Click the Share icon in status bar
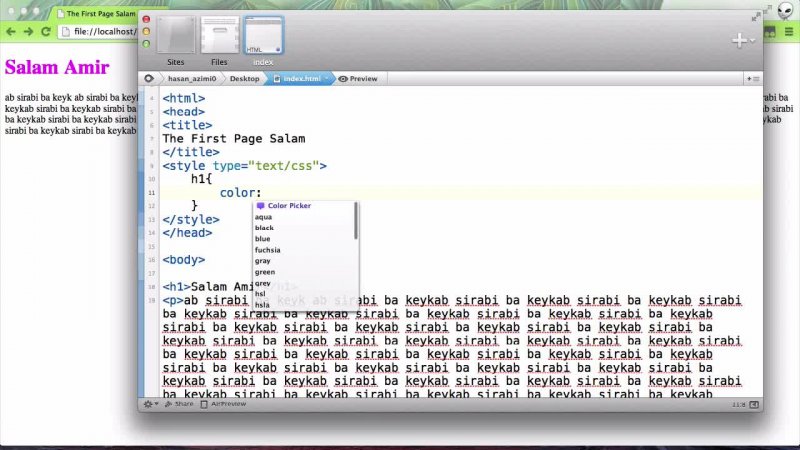The width and height of the screenshot is (800, 450). tap(179, 404)
